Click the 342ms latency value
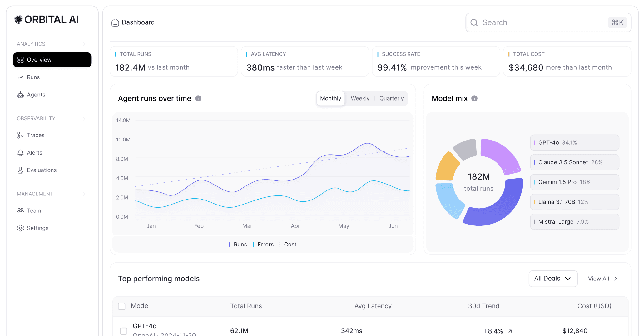644x336 pixels. (x=352, y=331)
